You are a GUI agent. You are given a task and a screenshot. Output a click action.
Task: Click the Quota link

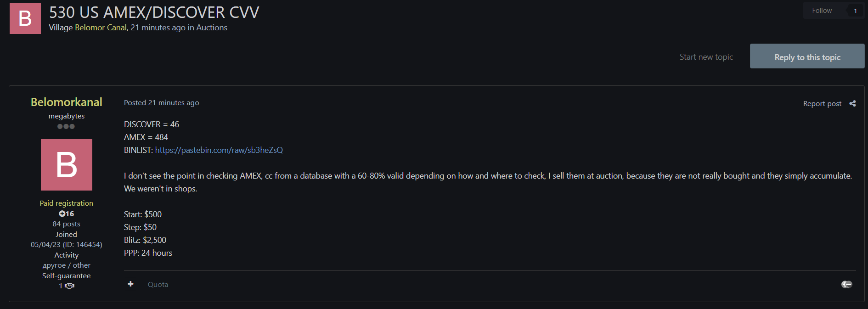point(158,285)
